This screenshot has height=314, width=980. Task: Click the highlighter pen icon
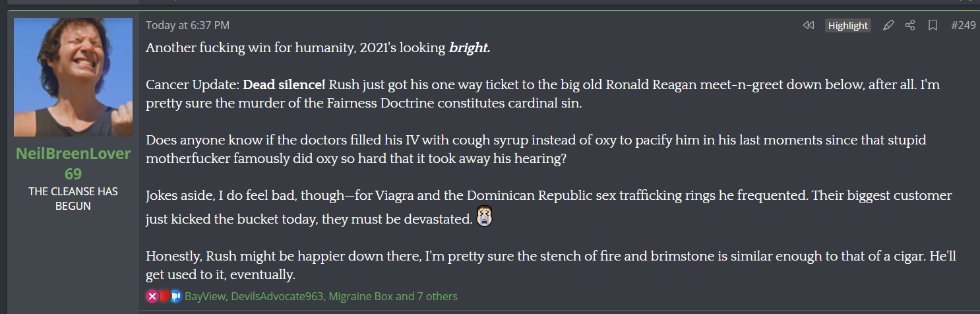888,26
